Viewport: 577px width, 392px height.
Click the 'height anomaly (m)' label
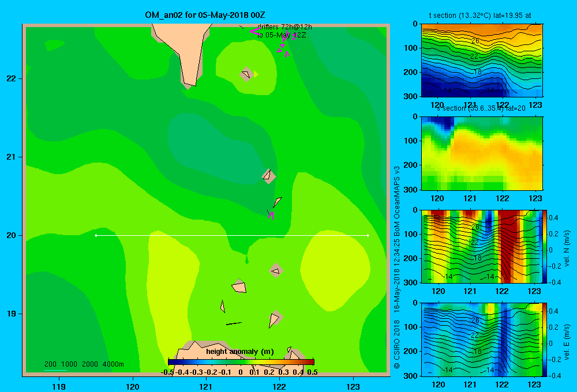(240, 352)
